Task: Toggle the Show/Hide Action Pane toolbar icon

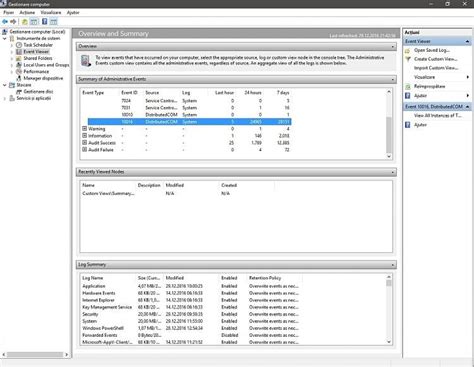Action: pos(54,22)
